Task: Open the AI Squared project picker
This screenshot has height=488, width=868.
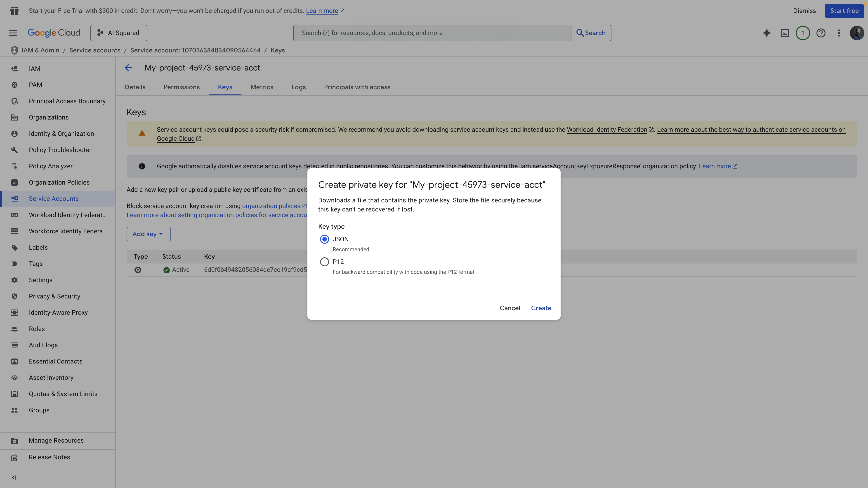Action: coord(119,33)
